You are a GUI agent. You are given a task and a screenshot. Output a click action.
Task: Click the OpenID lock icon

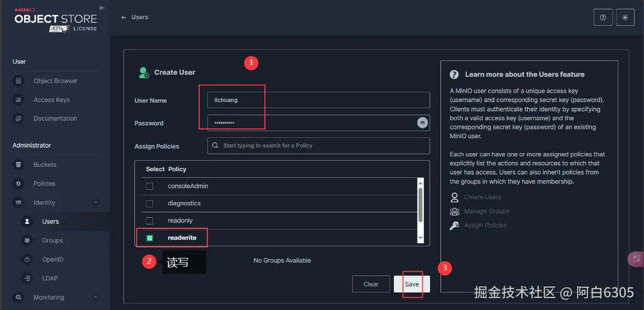tap(27, 259)
